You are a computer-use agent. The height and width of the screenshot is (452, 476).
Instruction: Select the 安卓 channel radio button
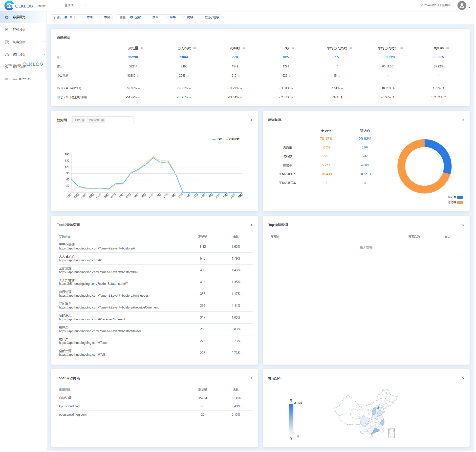pyautogui.click(x=149, y=17)
